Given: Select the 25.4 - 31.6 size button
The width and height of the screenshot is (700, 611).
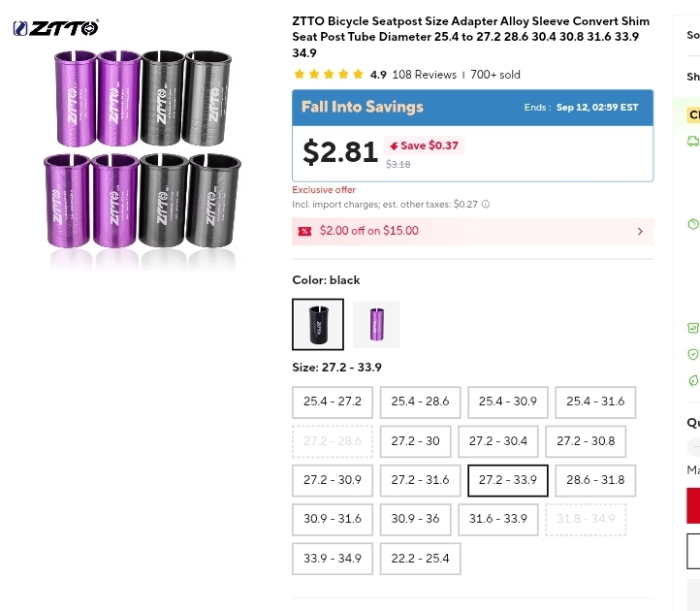Looking at the screenshot, I should [x=595, y=402].
